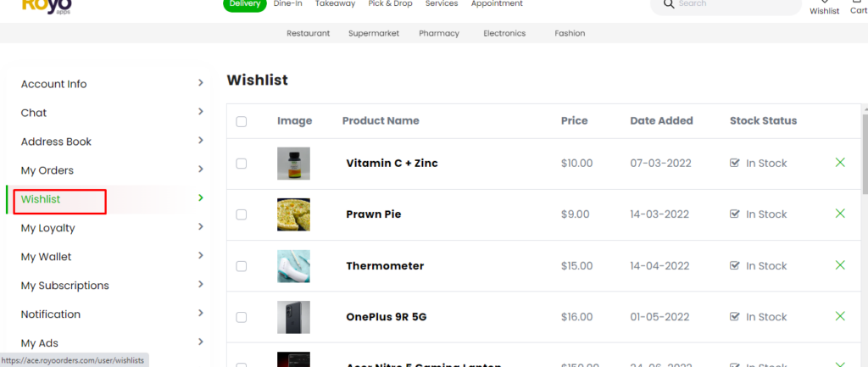Screen dimensions: 868x367
Task: Open the Address Book link
Action: [56, 142]
